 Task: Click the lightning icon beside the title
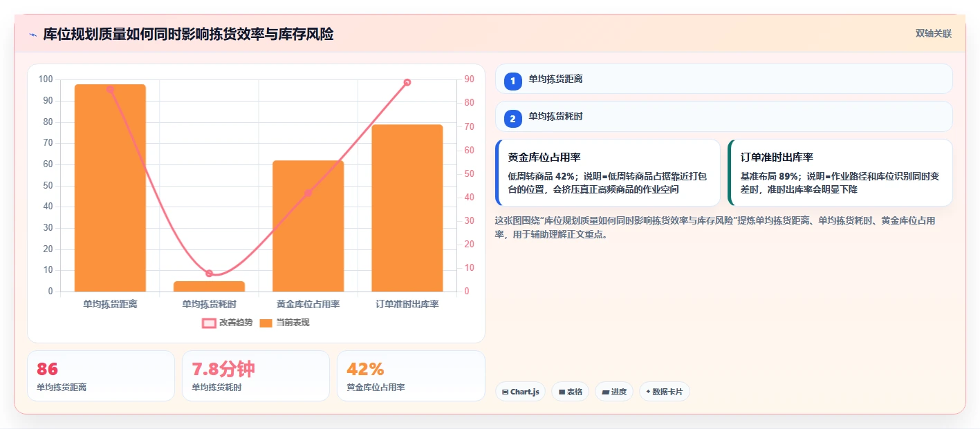tap(33, 35)
